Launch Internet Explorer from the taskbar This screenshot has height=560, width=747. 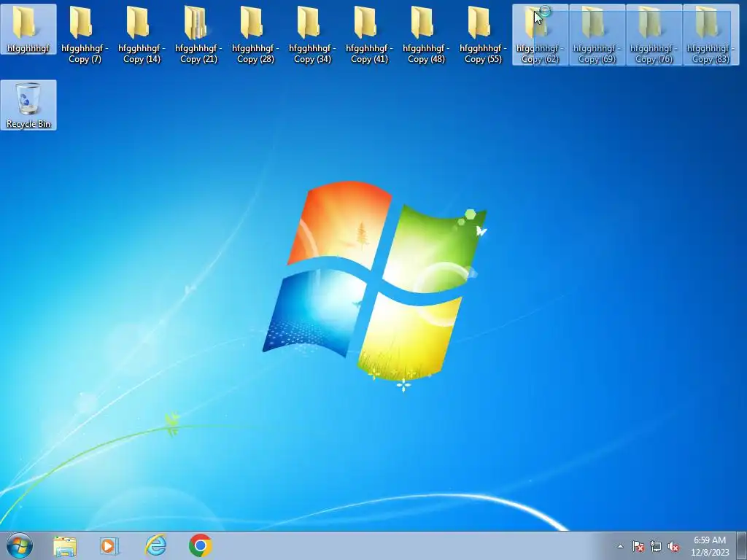[156, 545]
